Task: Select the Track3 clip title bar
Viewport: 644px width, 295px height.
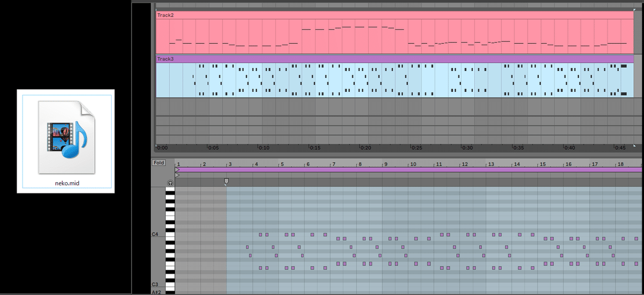Action: (x=395, y=59)
